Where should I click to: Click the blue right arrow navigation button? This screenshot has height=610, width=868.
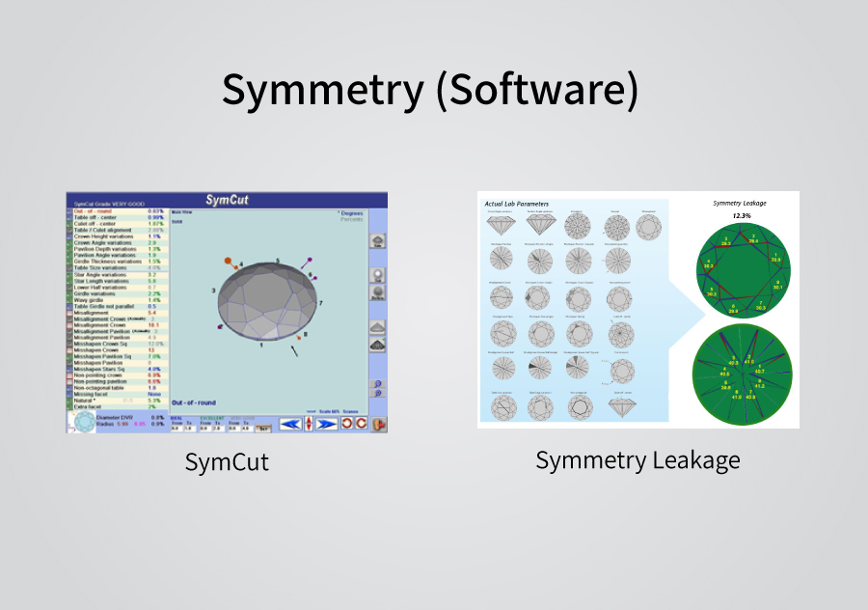tap(327, 424)
